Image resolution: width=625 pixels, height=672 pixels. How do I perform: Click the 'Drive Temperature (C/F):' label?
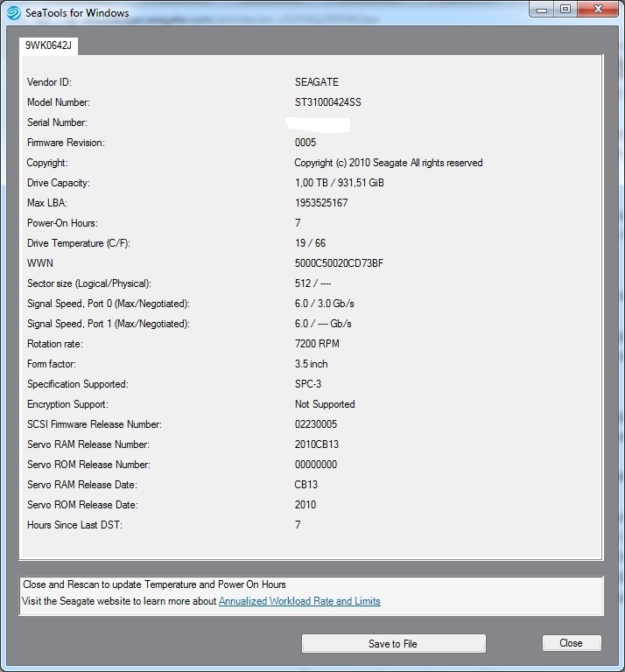coord(79,243)
